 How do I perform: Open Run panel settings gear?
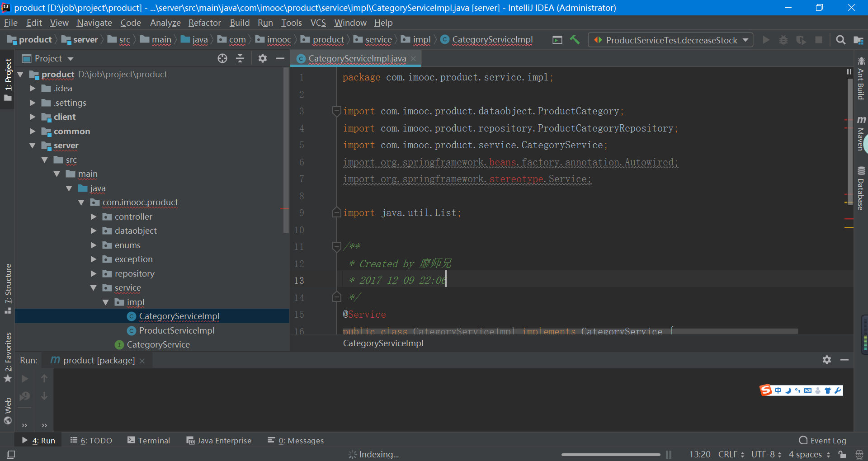827,360
